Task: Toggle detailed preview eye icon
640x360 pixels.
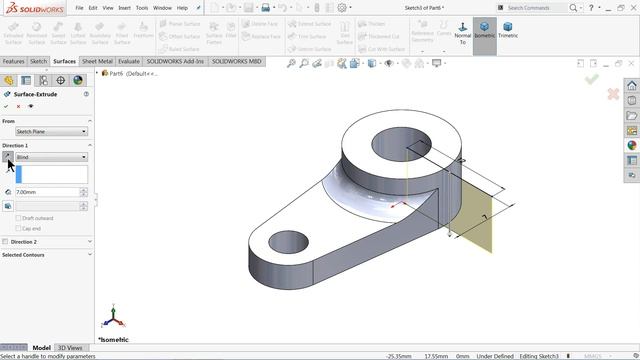Action: (31, 106)
